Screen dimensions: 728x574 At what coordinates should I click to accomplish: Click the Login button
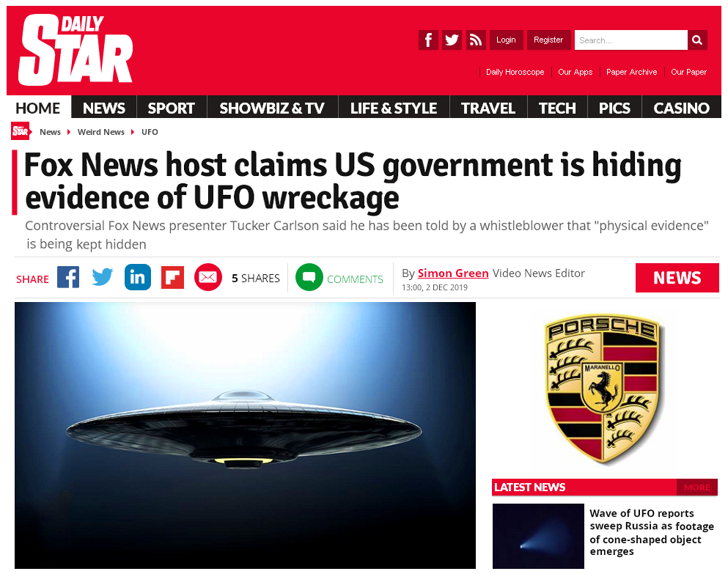pyautogui.click(x=506, y=40)
